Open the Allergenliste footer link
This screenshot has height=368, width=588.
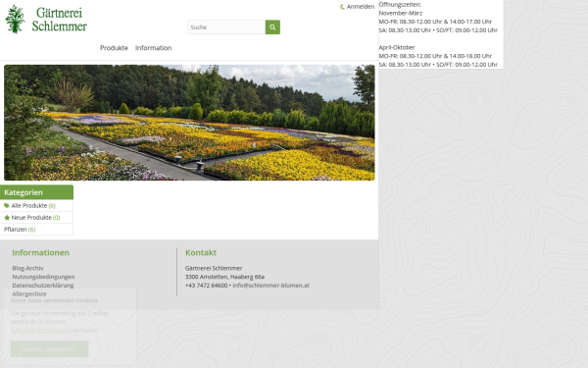click(x=29, y=294)
